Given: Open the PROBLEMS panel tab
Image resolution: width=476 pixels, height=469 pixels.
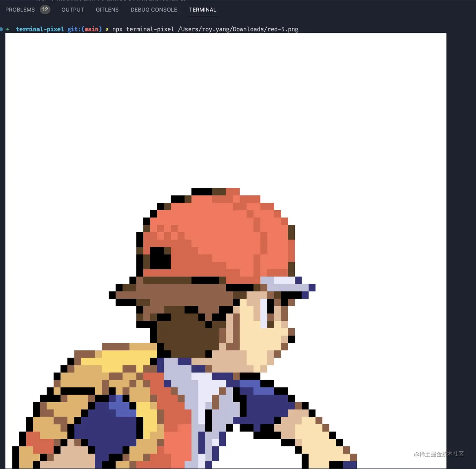Looking at the screenshot, I should pyautogui.click(x=20, y=10).
